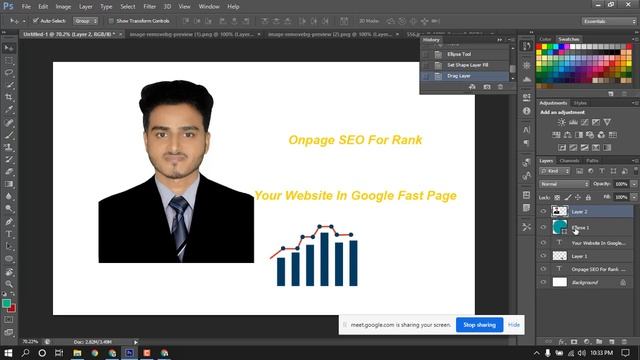Select the Rectangular Marquee tool
The image size is (640, 360).
[9, 61]
